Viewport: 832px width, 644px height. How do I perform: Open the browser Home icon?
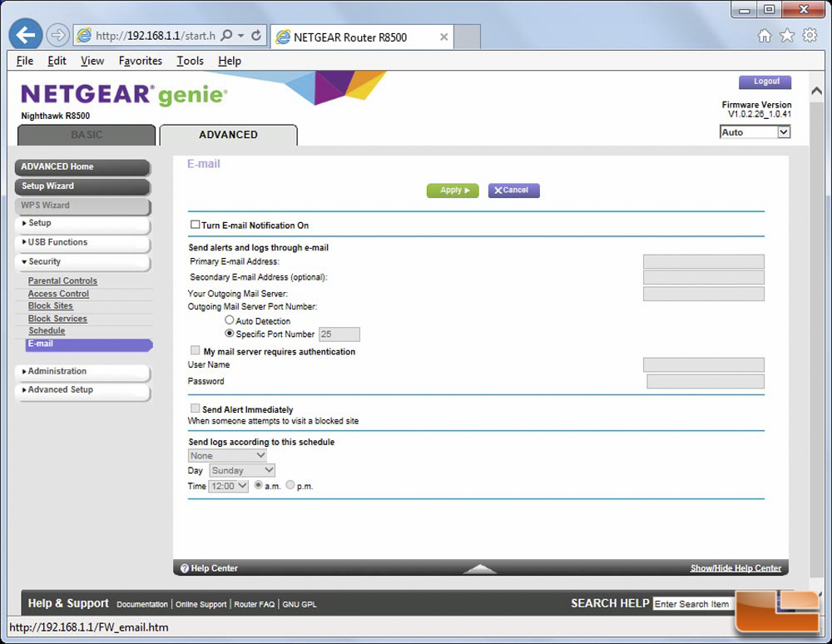click(765, 36)
